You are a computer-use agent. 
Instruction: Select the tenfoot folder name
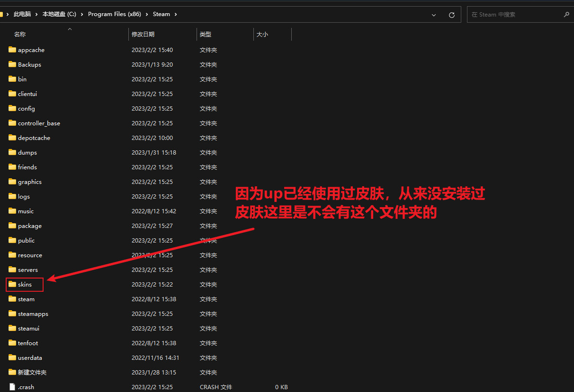pos(28,343)
